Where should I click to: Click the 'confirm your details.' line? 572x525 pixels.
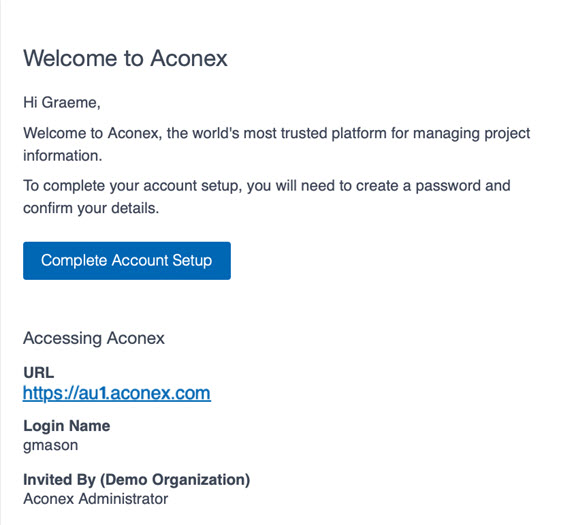click(91, 208)
